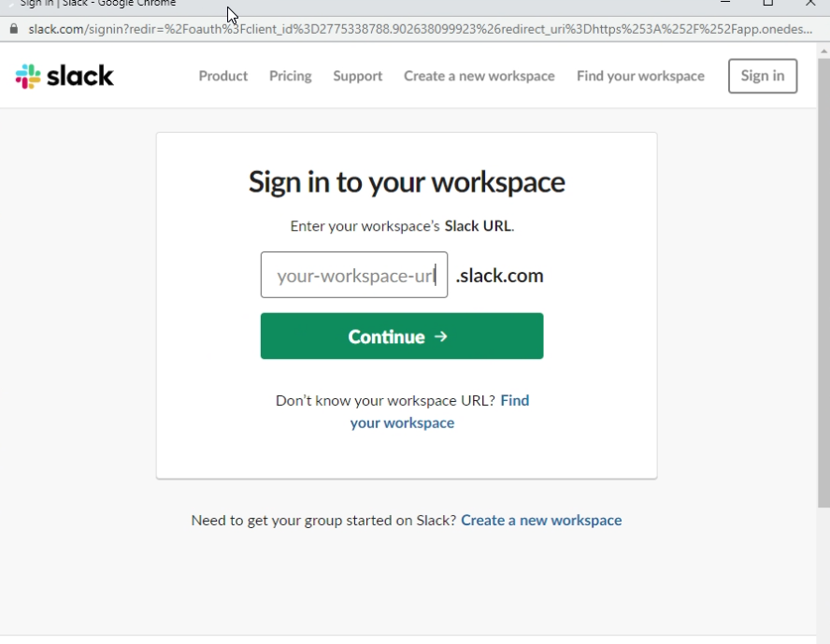Maximize the Chrome window
Screen dimensions: 830x644
coord(768,4)
